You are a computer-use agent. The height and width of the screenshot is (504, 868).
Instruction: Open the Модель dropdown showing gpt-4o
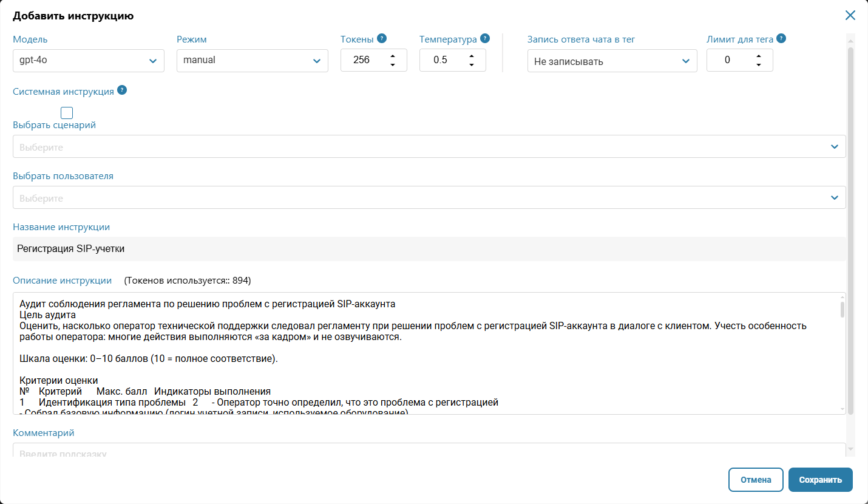[x=89, y=61]
